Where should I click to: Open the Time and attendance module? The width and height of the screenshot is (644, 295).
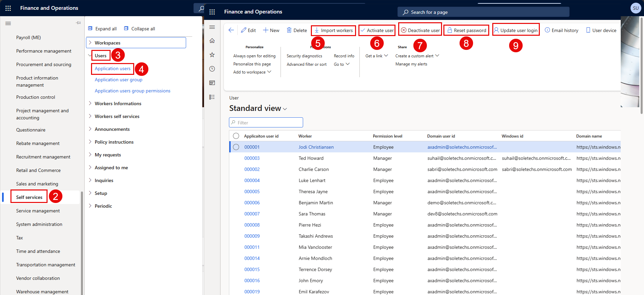(x=38, y=251)
